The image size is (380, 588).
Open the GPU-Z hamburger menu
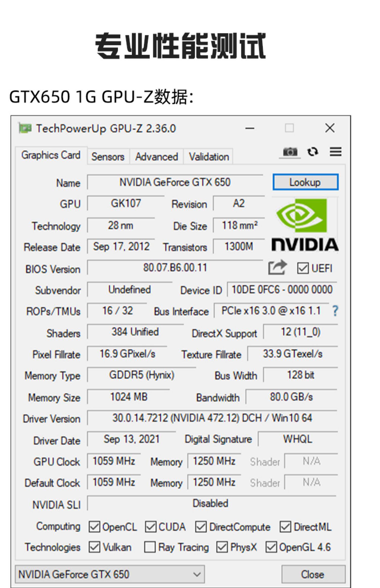335,152
